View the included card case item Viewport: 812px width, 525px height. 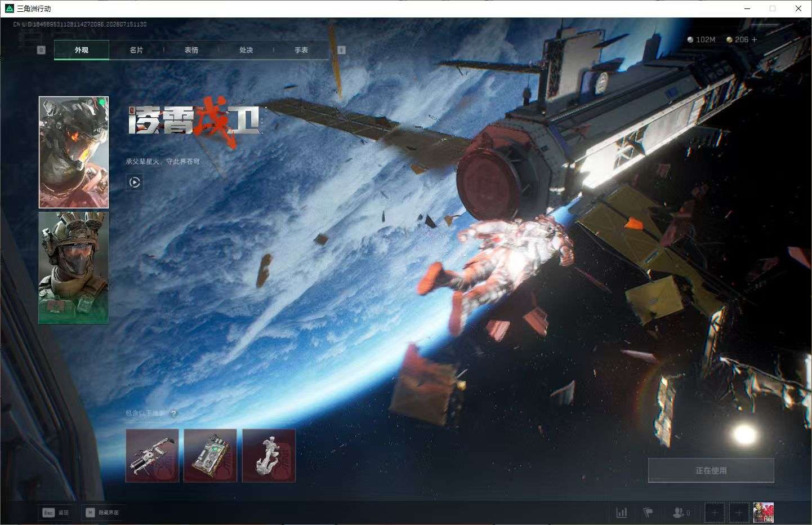(211, 456)
